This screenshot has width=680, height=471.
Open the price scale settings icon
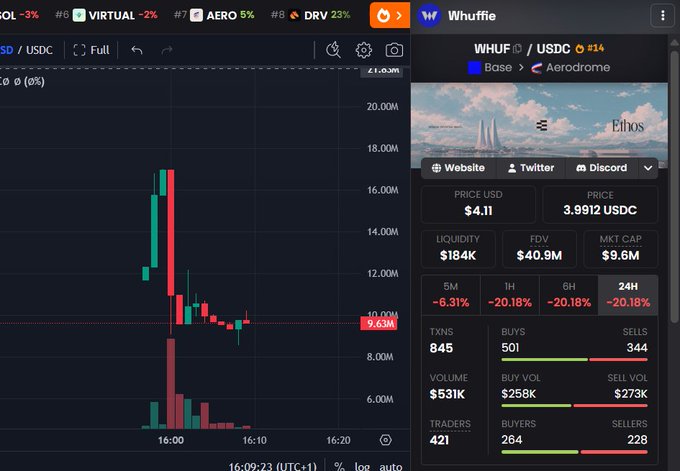[386, 440]
